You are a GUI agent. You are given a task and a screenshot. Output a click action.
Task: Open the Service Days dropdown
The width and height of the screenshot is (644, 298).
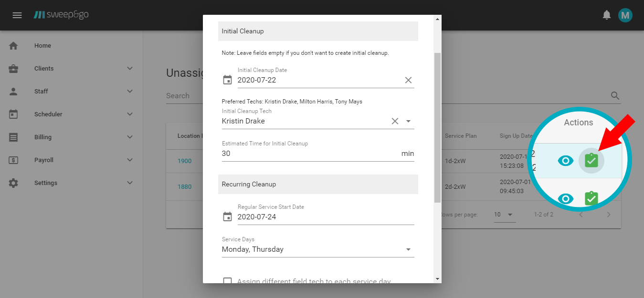click(408, 249)
